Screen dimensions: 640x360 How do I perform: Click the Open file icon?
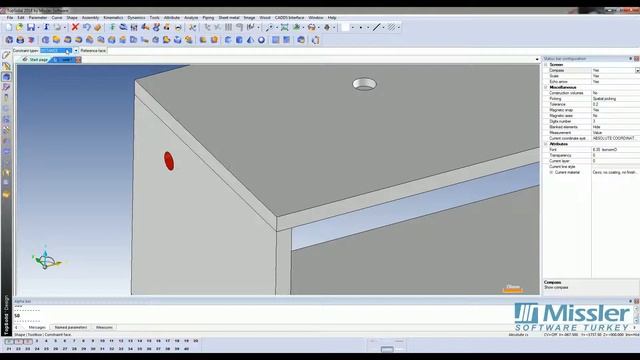click(x=20, y=27)
